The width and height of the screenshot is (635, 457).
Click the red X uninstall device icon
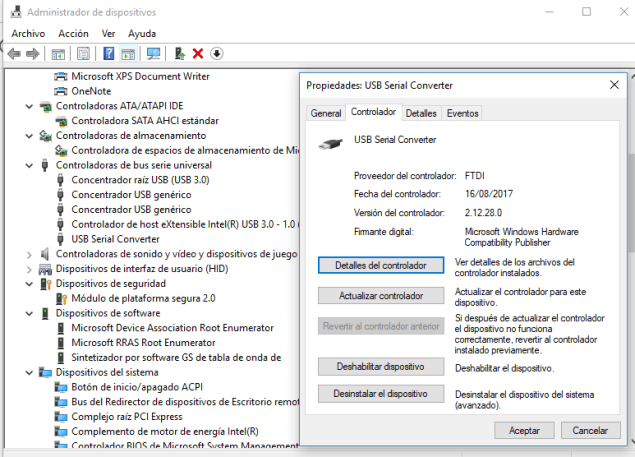tap(198, 54)
